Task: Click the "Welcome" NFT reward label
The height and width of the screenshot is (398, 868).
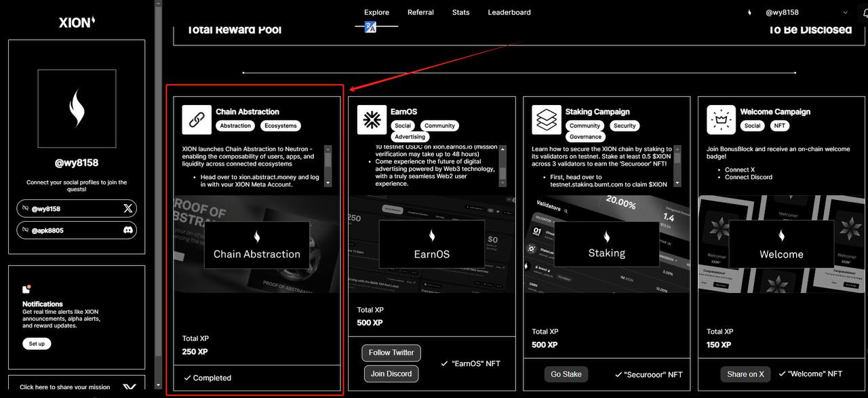Action: point(810,374)
